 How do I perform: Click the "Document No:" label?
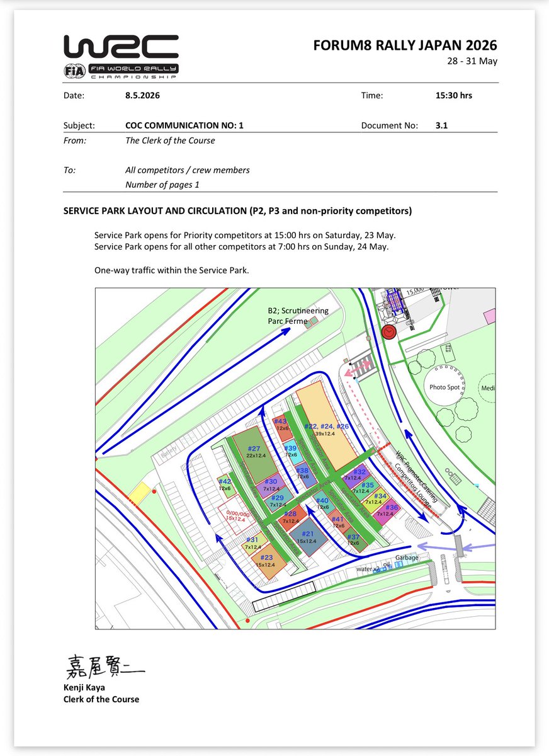(x=390, y=125)
